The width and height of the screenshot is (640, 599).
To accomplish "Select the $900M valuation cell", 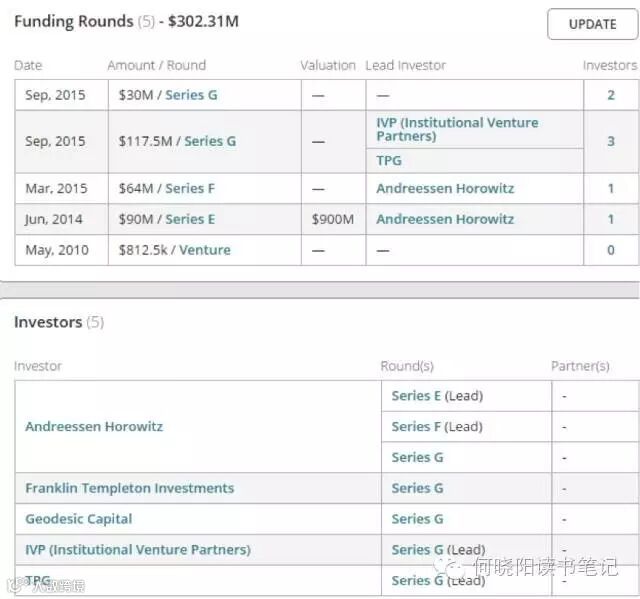I will click(333, 219).
